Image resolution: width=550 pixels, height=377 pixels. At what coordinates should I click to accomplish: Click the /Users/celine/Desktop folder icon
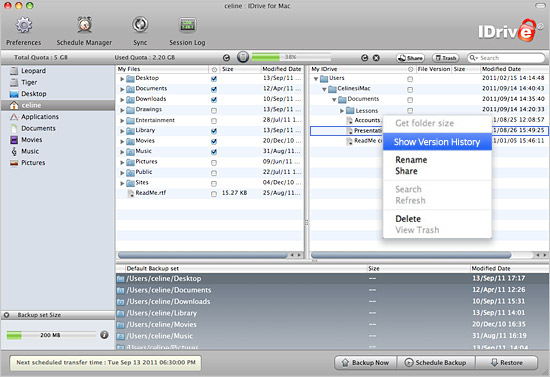click(x=121, y=279)
